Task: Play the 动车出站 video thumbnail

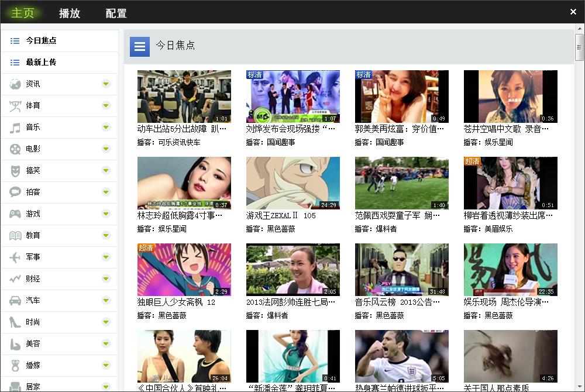Action: coord(184,96)
